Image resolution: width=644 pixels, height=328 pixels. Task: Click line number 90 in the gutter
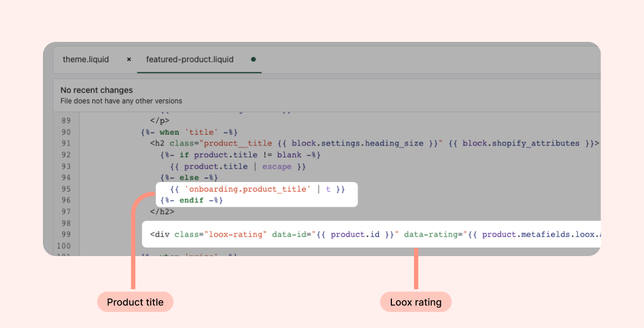point(66,132)
